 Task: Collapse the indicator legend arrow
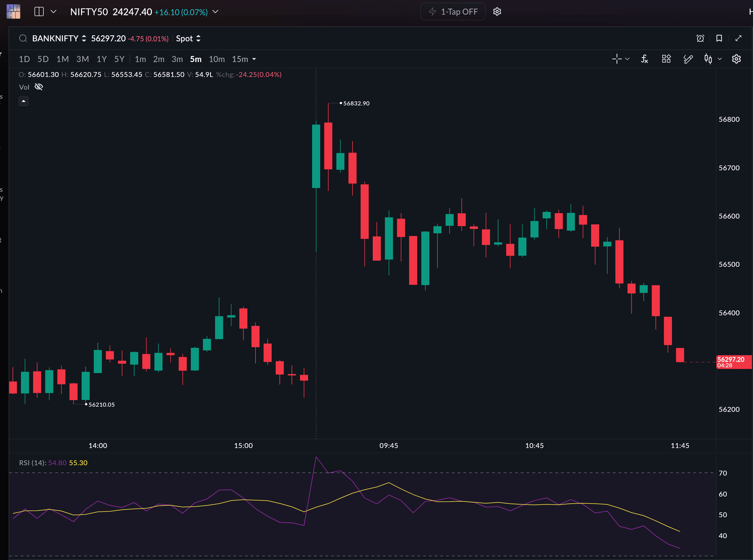tap(23, 101)
